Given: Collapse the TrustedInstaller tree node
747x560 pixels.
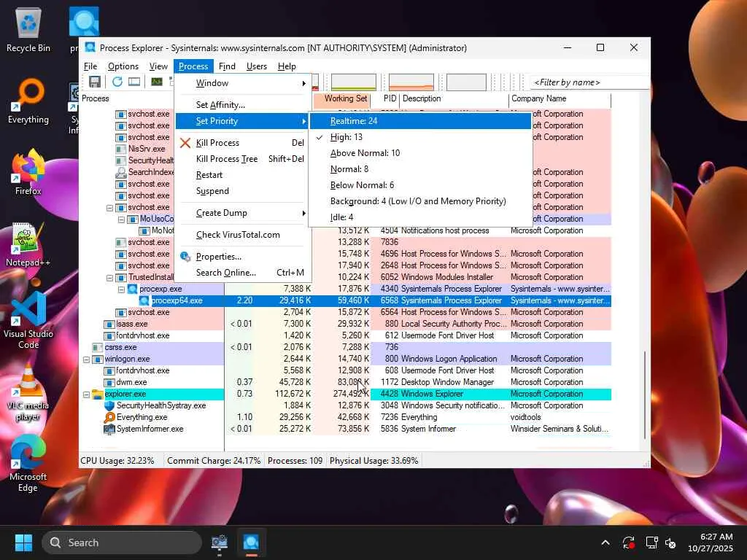Looking at the screenshot, I should (x=109, y=278).
